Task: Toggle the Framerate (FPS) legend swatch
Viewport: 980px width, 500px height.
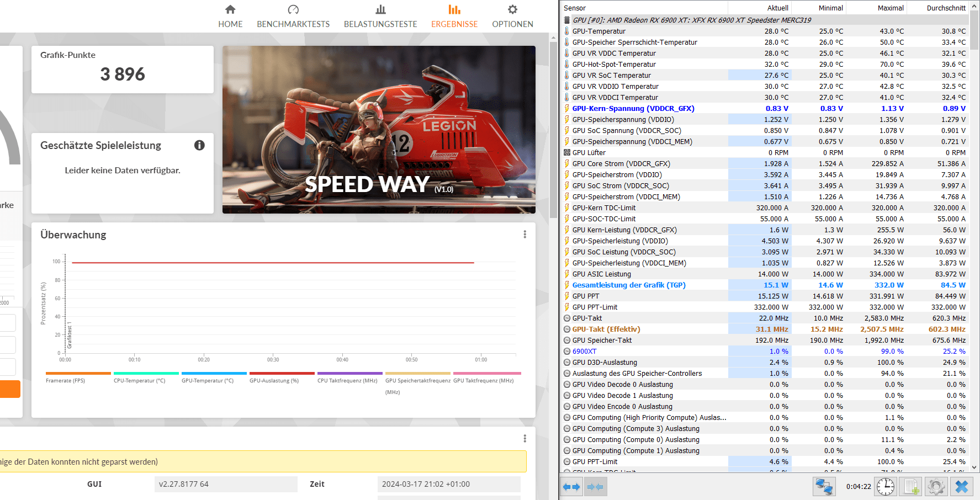Action: click(x=78, y=374)
